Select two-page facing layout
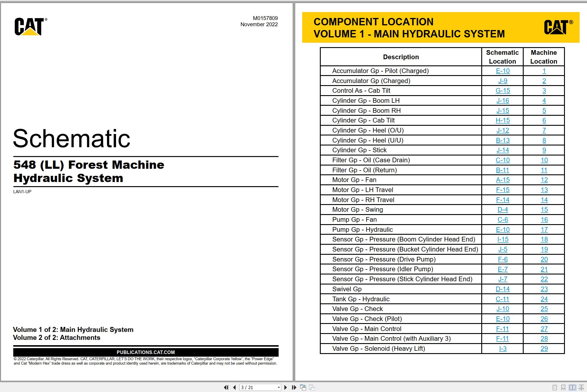This screenshot has width=587, height=392. 572,388
